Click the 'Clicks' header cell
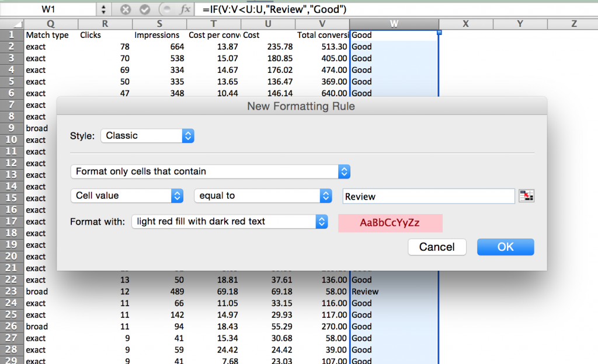Viewport: 598px width, 364px height. pyautogui.click(x=105, y=35)
